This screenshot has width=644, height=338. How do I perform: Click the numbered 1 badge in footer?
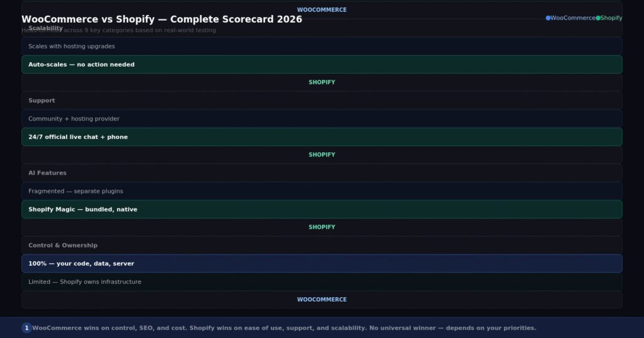tap(26, 328)
